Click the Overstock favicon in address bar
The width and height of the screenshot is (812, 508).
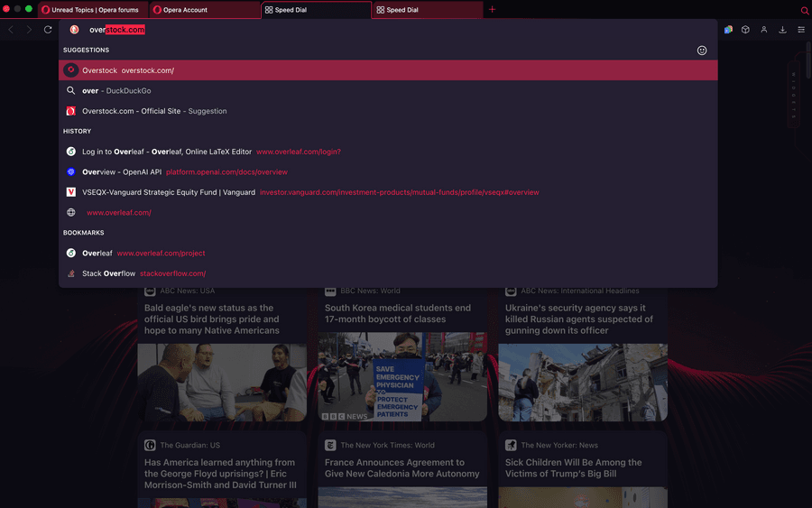point(75,30)
